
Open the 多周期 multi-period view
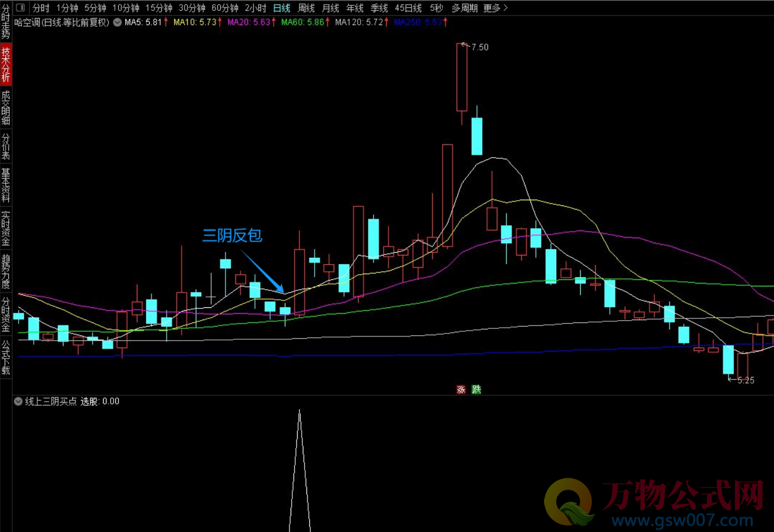click(464, 8)
